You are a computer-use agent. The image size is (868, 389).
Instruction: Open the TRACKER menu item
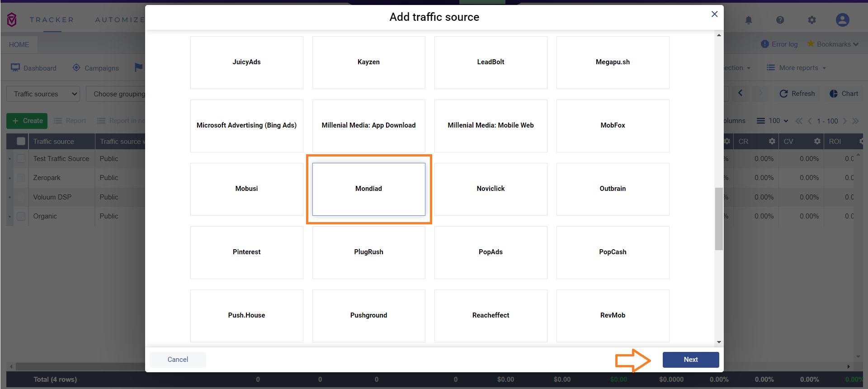click(x=52, y=20)
